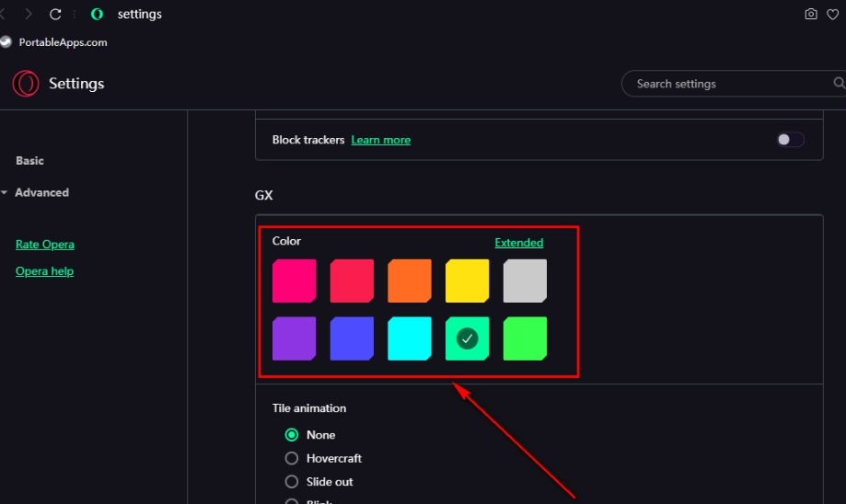Screen dimensions: 846x504
Task: Pick the yellow color swatch
Action: pos(468,281)
